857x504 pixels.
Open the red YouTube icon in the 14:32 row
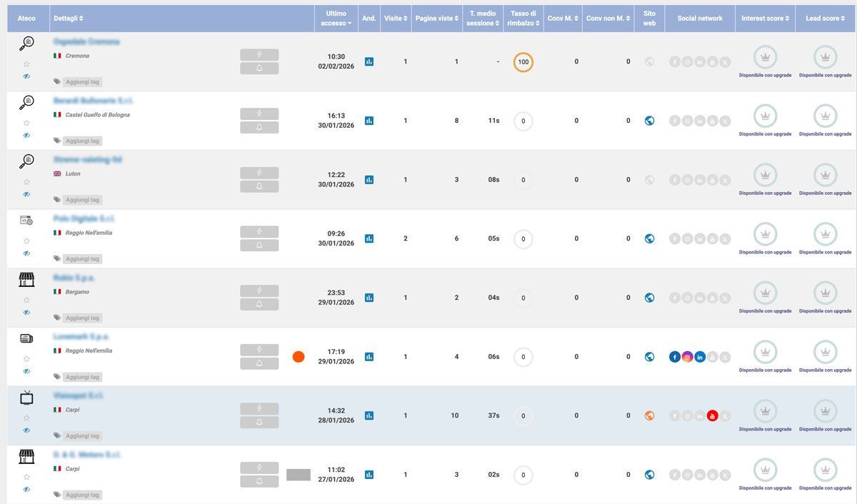coord(712,416)
